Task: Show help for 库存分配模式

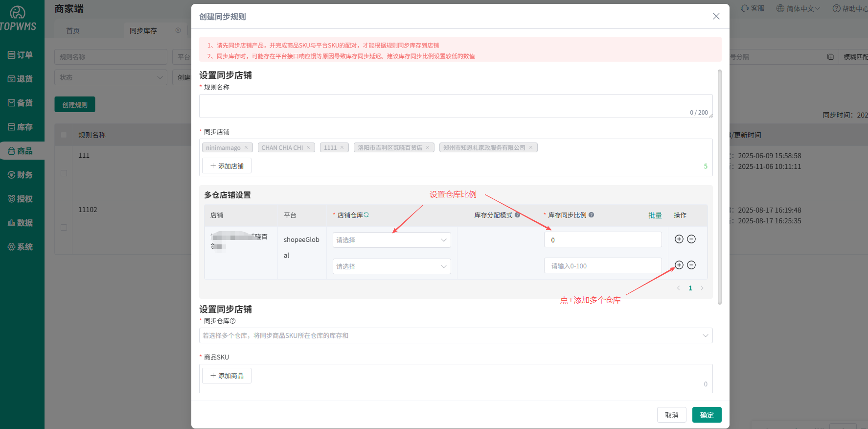Action: tap(517, 215)
